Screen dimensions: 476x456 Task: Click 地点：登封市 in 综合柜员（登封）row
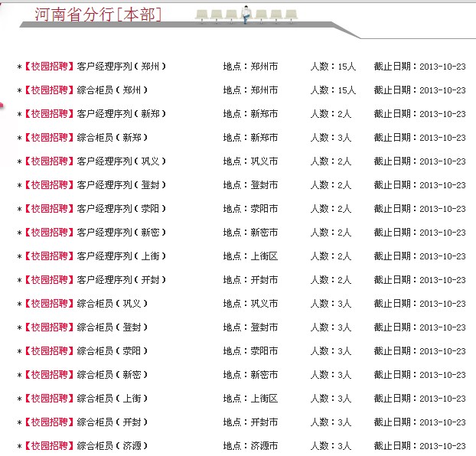point(250,327)
